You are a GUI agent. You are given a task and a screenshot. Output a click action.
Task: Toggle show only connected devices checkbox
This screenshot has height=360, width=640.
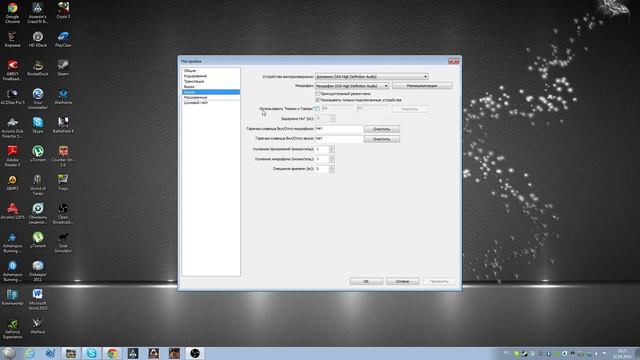(318, 100)
